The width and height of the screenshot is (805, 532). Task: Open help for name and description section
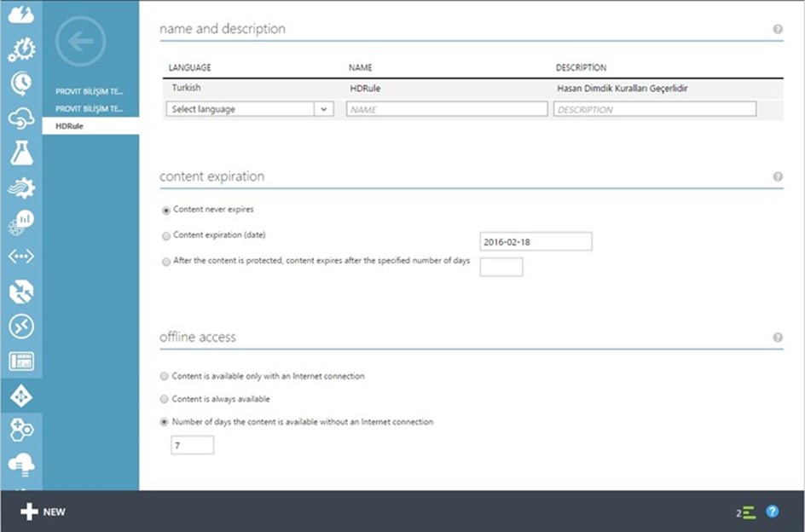point(778,29)
